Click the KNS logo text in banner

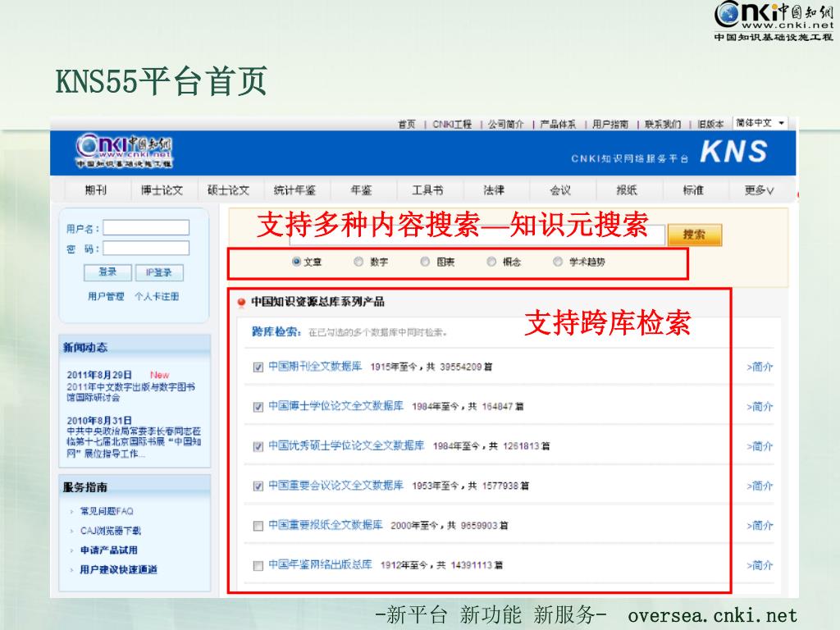tap(733, 151)
